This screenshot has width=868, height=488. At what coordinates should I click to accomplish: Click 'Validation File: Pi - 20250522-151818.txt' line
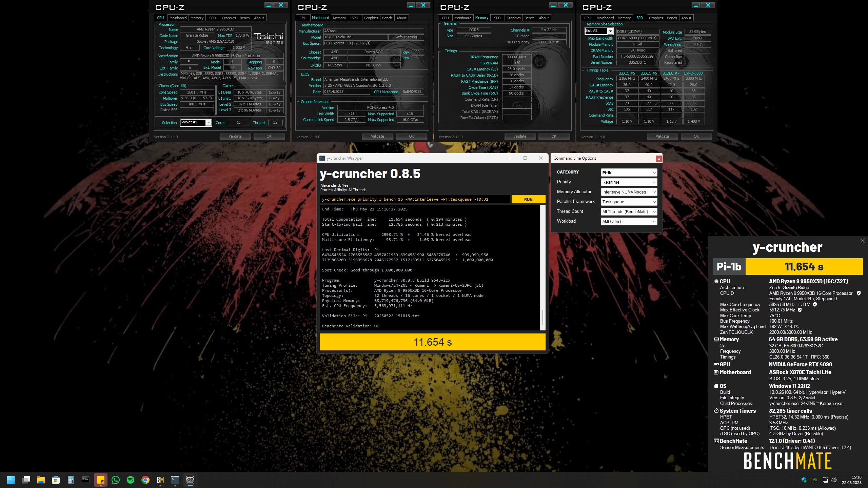coord(371,316)
